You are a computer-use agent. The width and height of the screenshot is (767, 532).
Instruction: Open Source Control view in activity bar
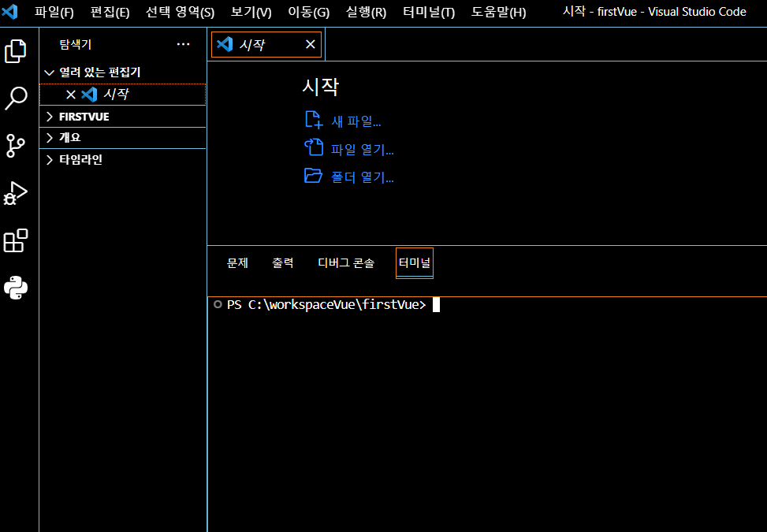(16, 146)
